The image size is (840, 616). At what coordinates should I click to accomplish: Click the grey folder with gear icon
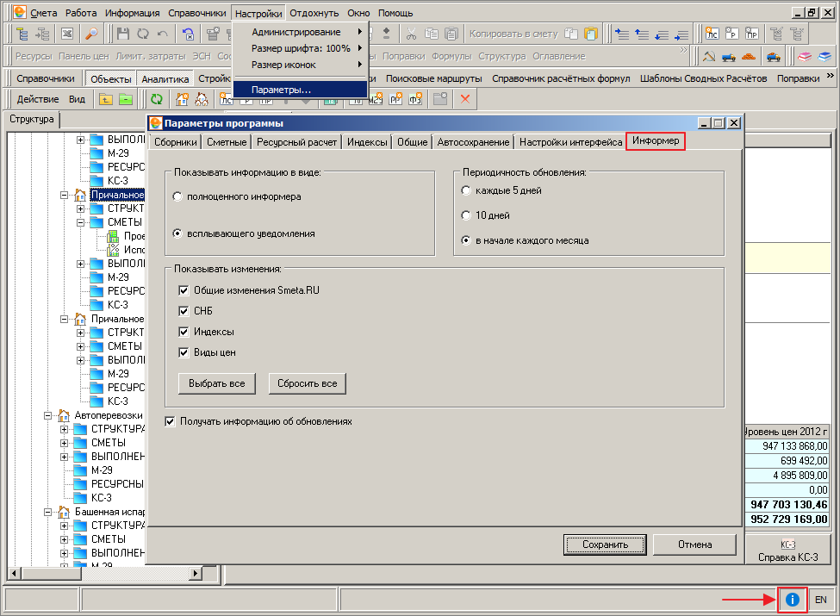click(x=440, y=99)
